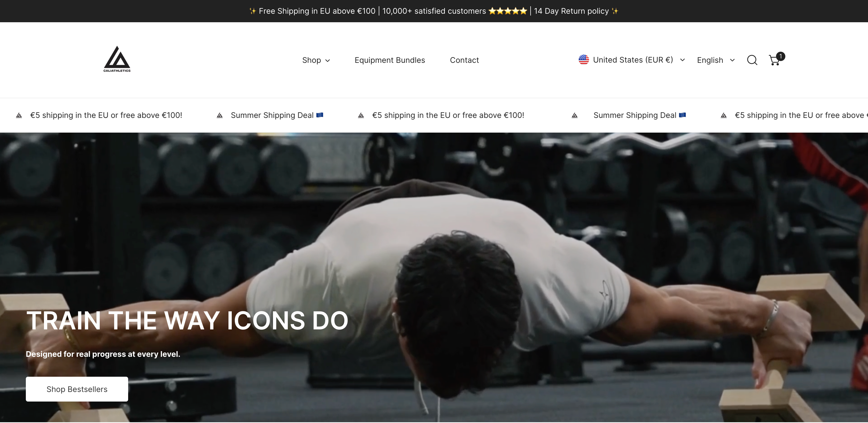
Task: Click the United States flag icon
Action: (x=584, y=60)
